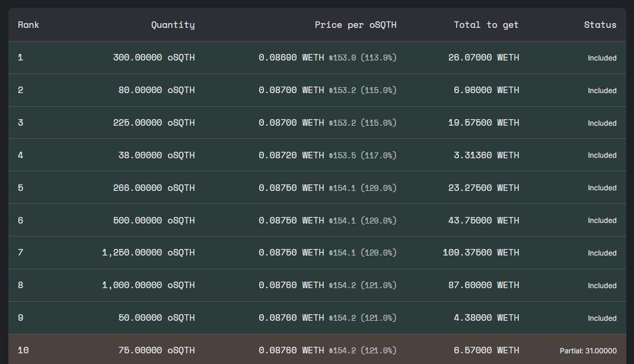Click the $153.0 (113.9%) value
Screen dimensions: 634x364
pyautogui.click(x=363, y=58)
